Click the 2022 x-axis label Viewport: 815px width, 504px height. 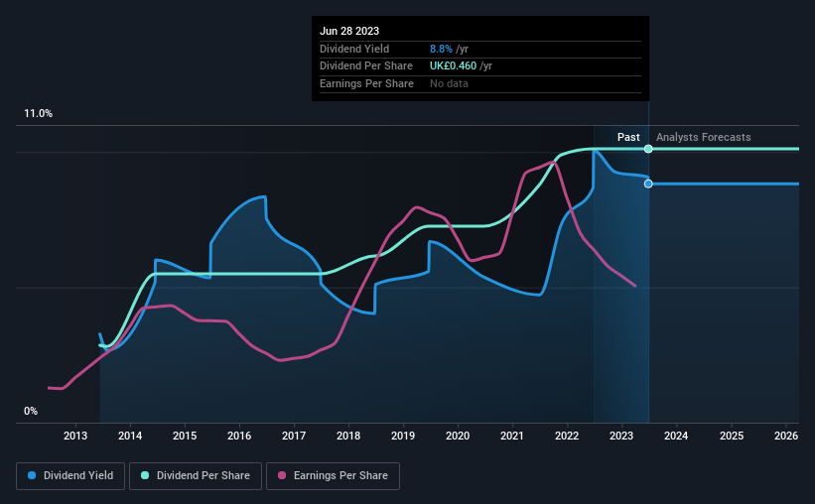567,436
